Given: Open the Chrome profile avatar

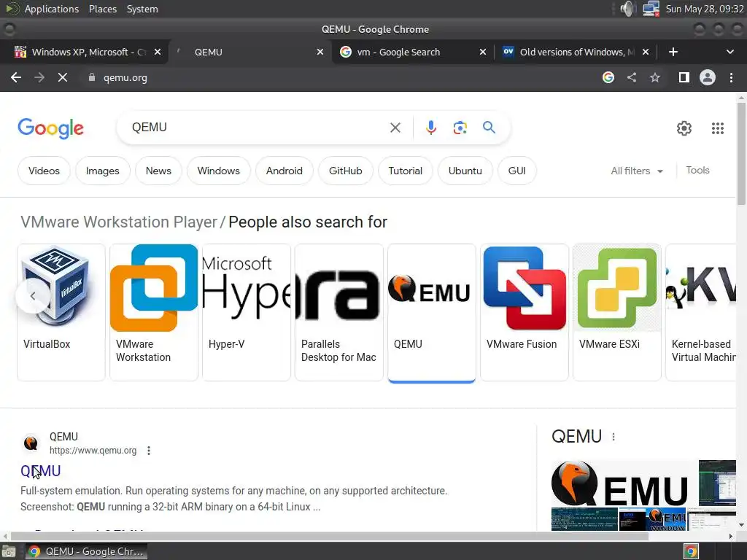Looking at the screenshot, I should pos(708,77).
